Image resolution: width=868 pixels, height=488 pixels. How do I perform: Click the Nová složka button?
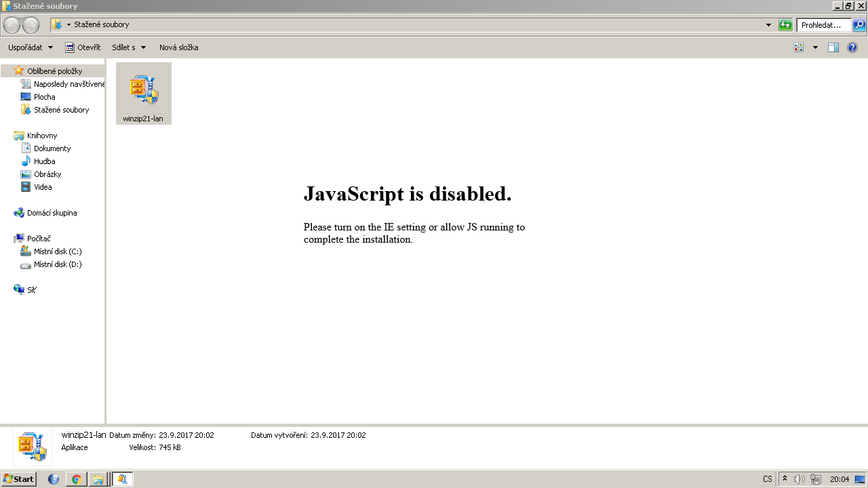pyautogui.click(x=178, y=47)
